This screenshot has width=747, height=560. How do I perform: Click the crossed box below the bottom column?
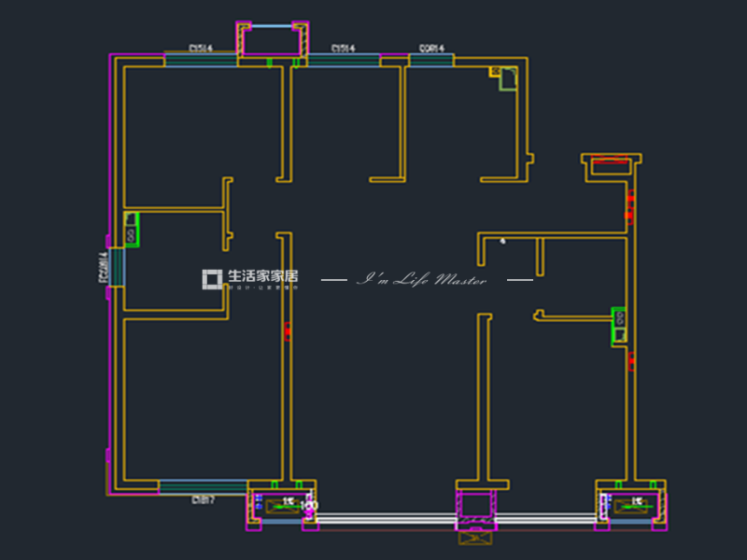474,536
